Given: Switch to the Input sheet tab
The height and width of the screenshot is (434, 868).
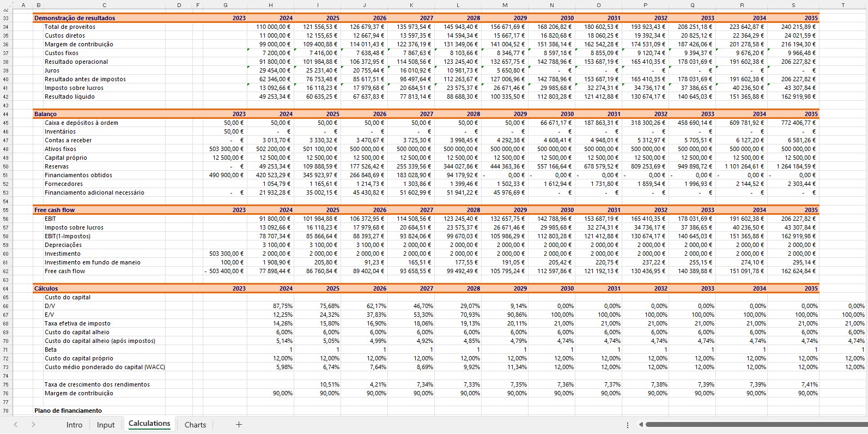Looking at the screenshot, I should click(106, 425).
